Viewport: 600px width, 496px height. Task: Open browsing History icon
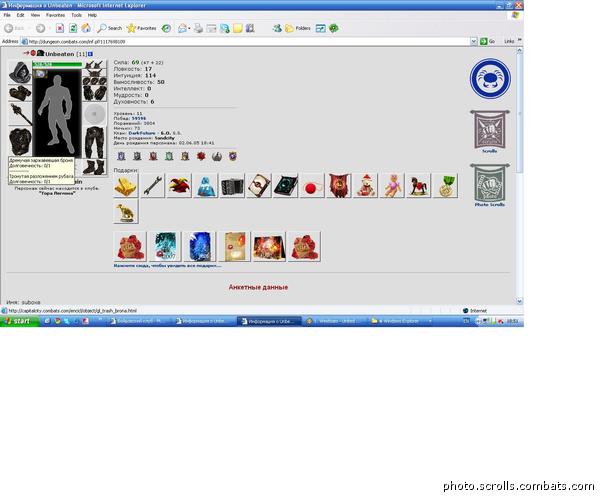166,28
